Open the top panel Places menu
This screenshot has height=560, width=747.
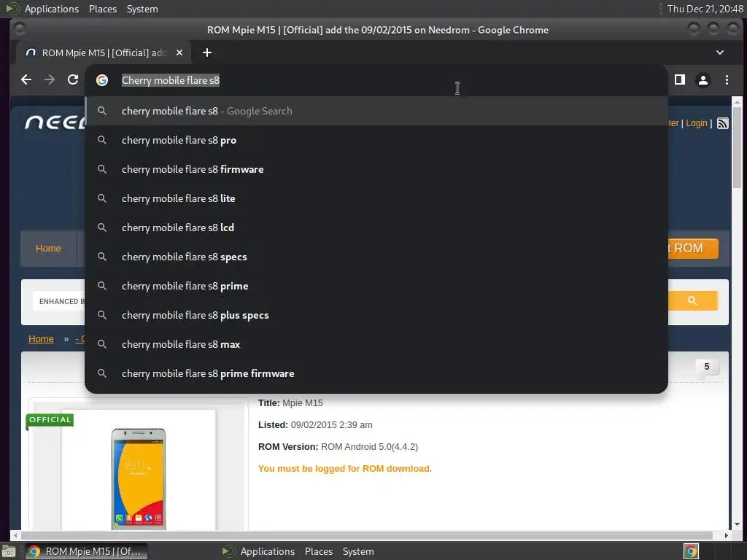103,9
